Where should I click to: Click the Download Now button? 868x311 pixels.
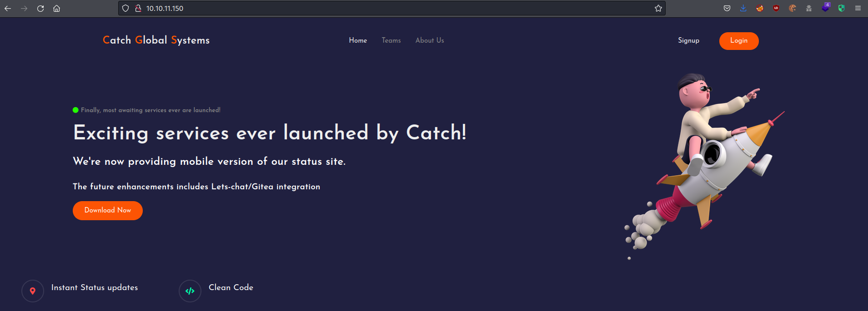[108, 211]
